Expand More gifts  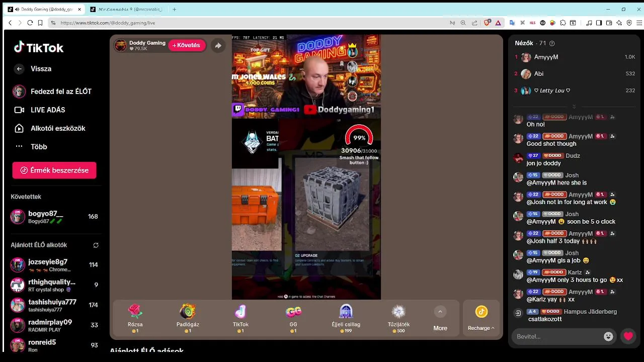coord(440,318)
